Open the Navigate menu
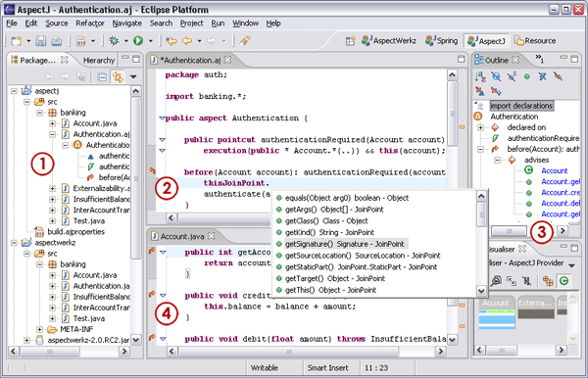Viewport: 588px width, 378px height. click(127, 24)
